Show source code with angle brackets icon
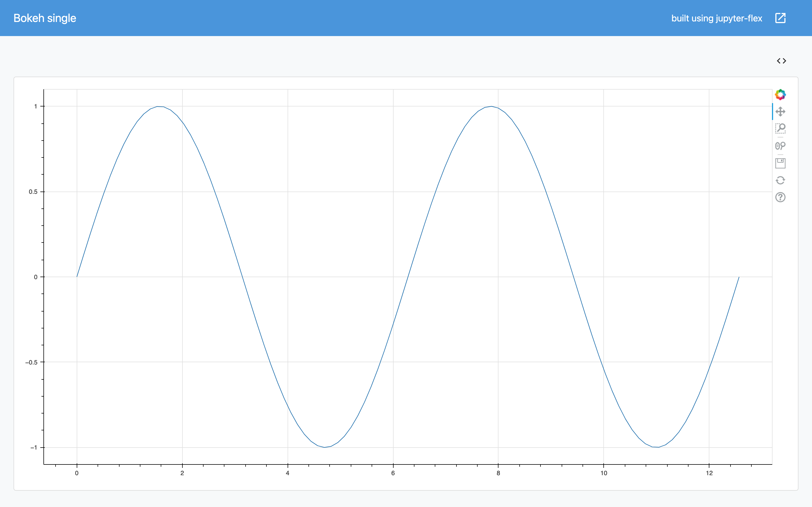 click(x=782, y=61)
